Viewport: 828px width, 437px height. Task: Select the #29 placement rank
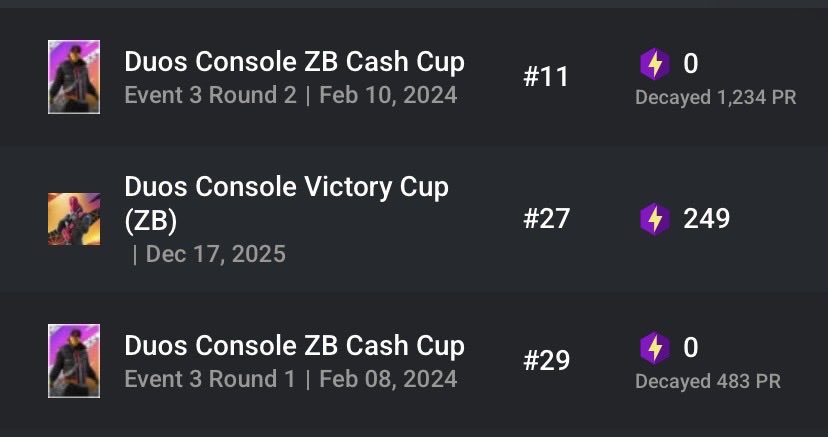(x=547, y=361)
